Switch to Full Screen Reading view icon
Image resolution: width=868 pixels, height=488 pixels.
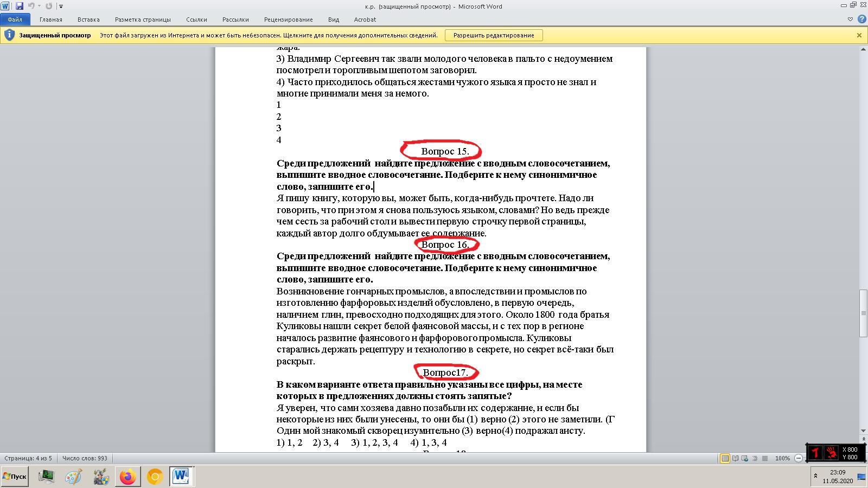pyautogui.click(x=735, y=458)
